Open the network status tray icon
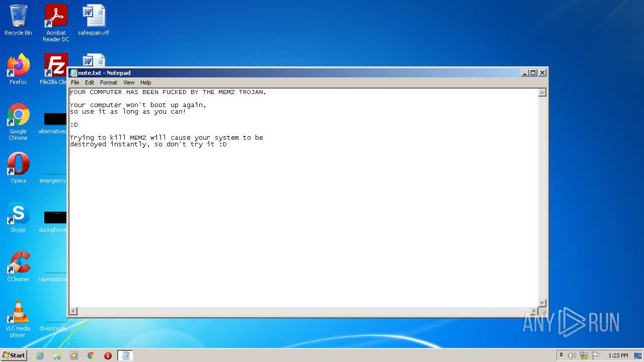 point(584,355)
